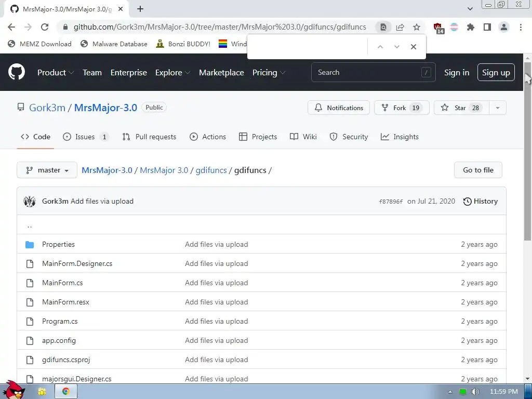Image resolution: width=532 pixels, height=399 pixels.
Task: Open the Star options dropdown arrow
Action: pyautogui.click(x=497, y=108)
